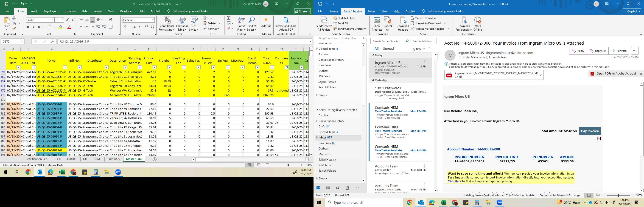Click Outlook Copilot button
Viewport: 644px width, 207px height.
(632, 11)
